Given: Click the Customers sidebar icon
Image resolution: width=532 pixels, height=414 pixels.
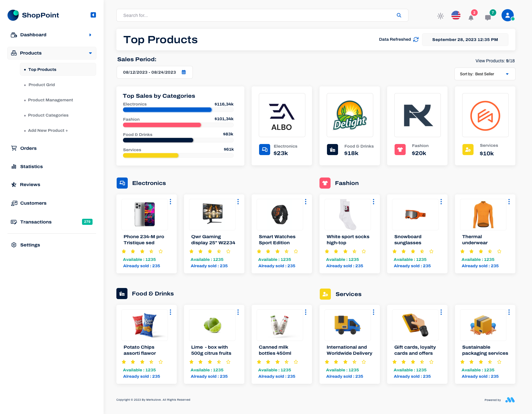Looking at the screenshot, I should (14, 203).
